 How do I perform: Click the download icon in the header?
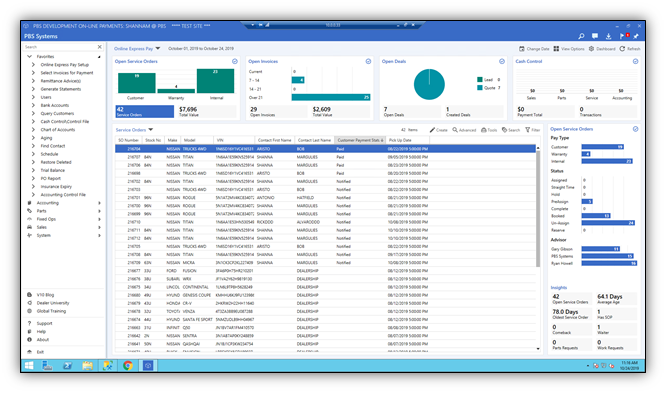point(608,36)
